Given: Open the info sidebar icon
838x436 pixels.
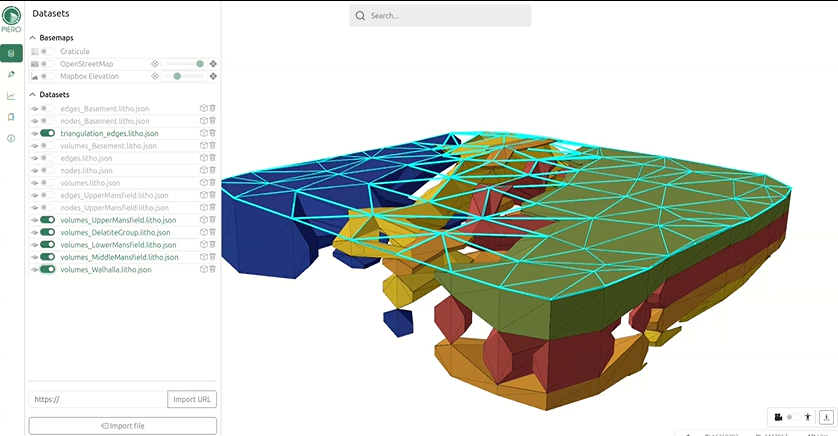Looking at the screenshot, I should pyautogui.click(x=11, y=138).
